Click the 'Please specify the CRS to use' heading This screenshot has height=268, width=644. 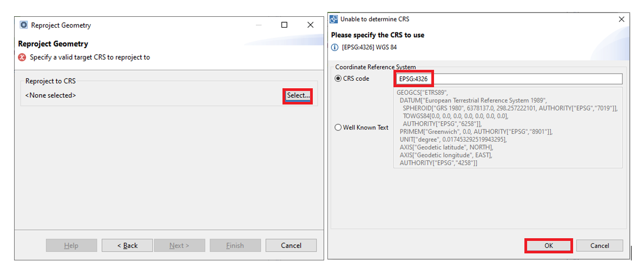pos(378,35)
